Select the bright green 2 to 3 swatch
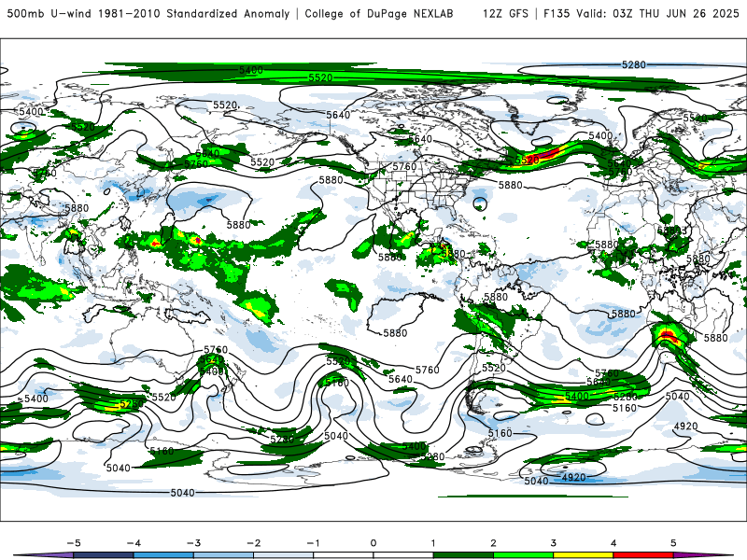Image resolution: width=747 pixels, height=560 pixels. (x=524, y=555)
